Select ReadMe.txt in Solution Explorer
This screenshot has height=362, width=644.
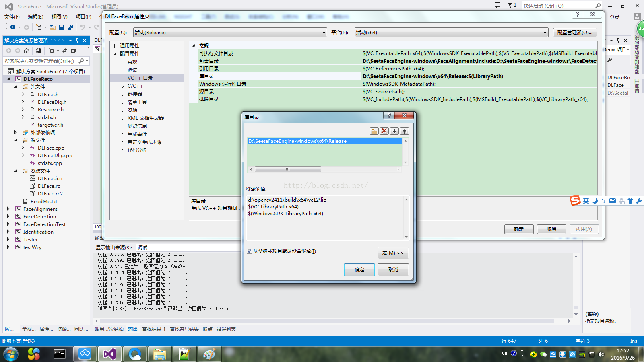[x=44, y=201]
